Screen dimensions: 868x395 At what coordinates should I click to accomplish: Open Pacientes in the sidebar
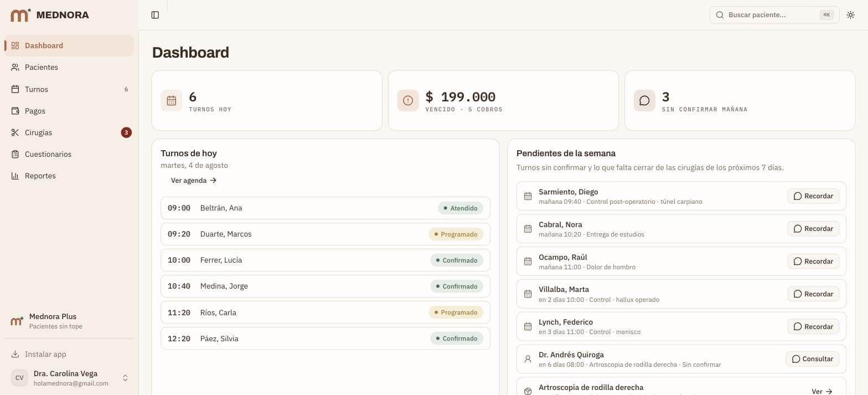point(69,67)
